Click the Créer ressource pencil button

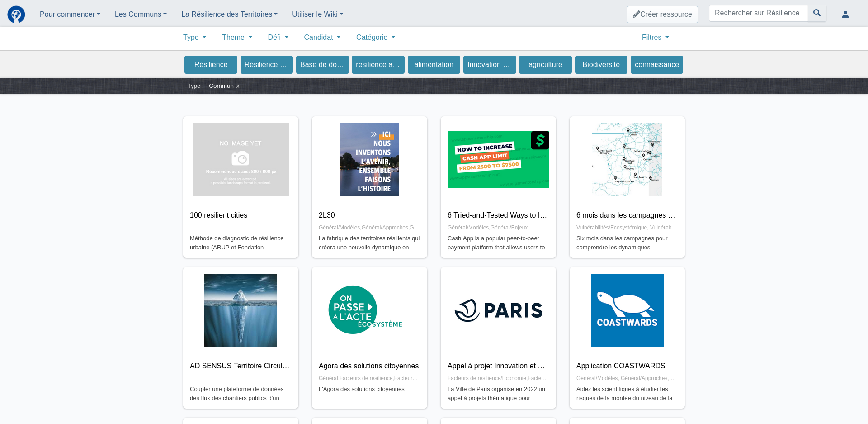point(662,14)
